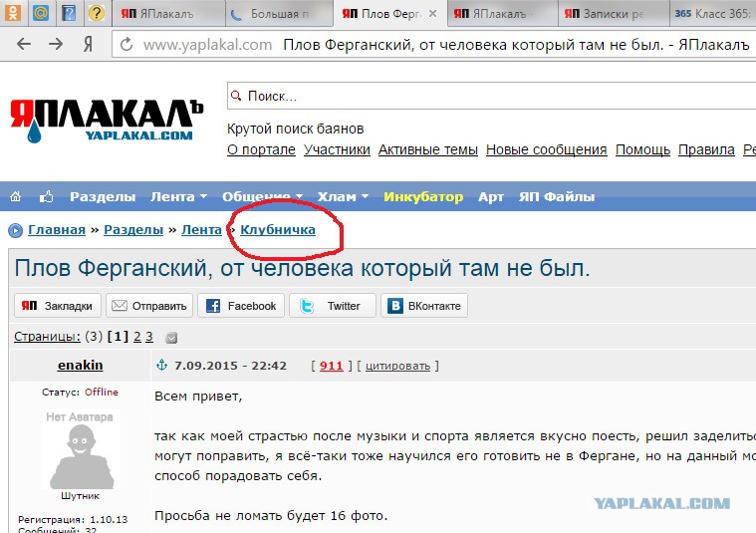Click the enakin no-avatar image
The height and width of the screenshot is (533, 756).
[80, 450]
